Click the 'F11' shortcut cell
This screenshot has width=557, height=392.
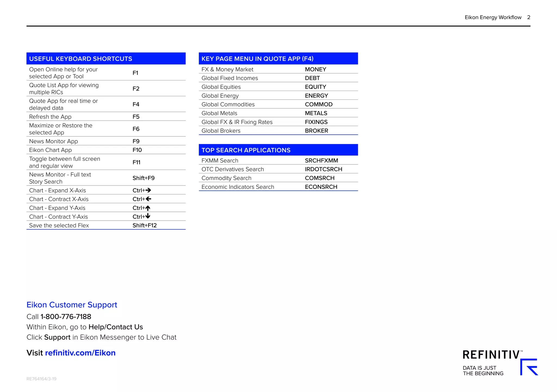click(137, 162)
